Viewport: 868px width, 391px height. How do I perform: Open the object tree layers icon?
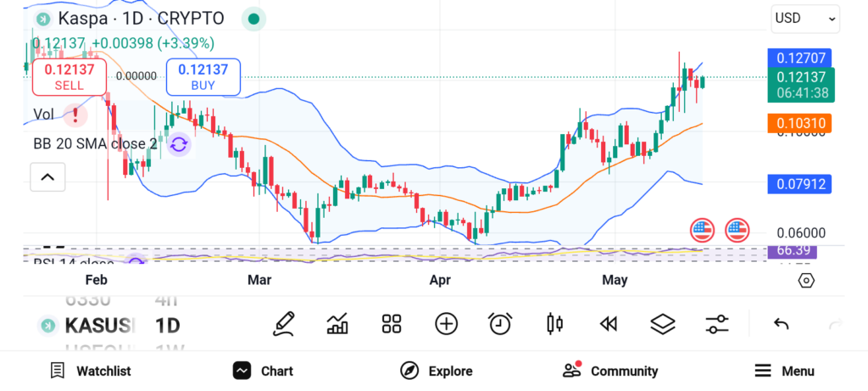[x=662, y=323]
